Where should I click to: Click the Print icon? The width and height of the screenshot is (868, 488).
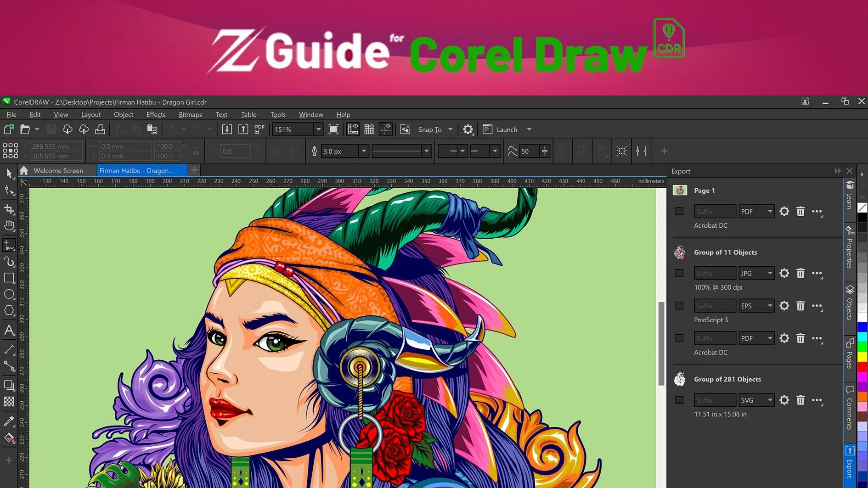tap(100, 129)
